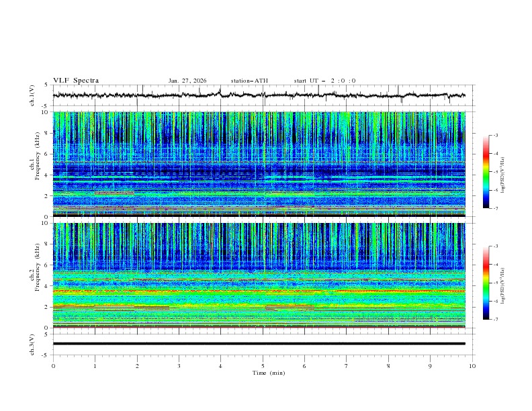532x411 pixels.
Task: Click the time axis tick label '10'
Action: click(x=472, y=366)
